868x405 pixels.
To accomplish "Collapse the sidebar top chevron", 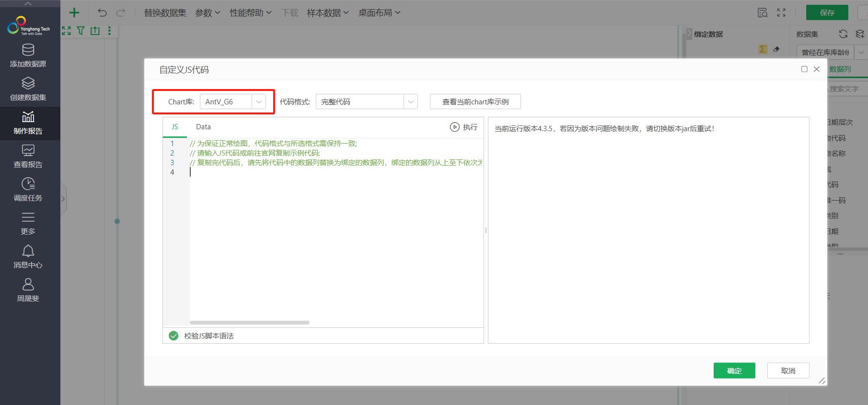I will (x=28, y=4).
